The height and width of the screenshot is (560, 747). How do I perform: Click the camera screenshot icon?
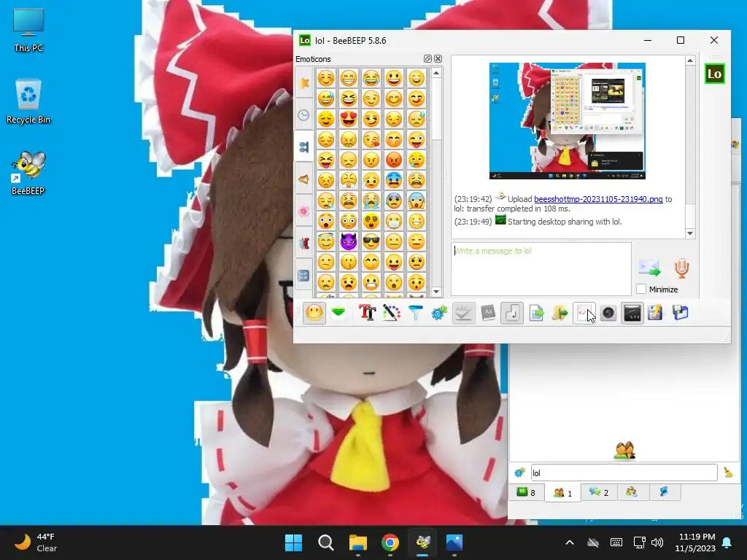[x=608, y=313]
